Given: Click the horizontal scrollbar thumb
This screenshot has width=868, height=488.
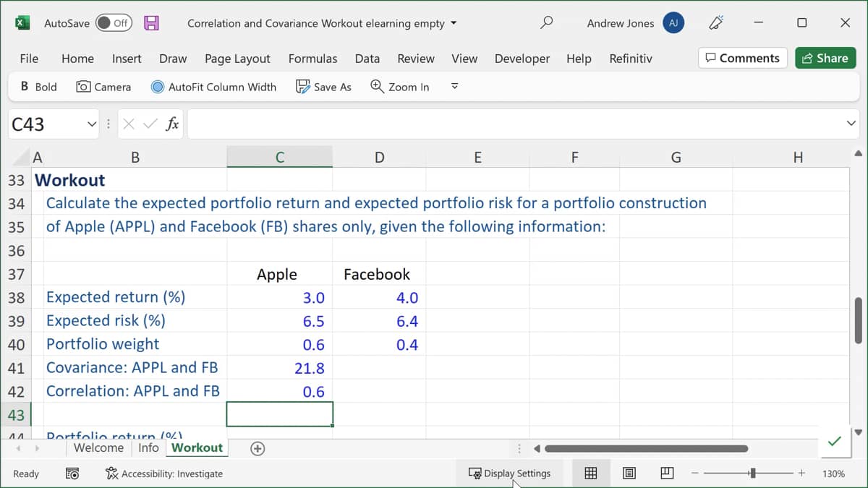Looking at the screenshot, I should pos(645,448).
